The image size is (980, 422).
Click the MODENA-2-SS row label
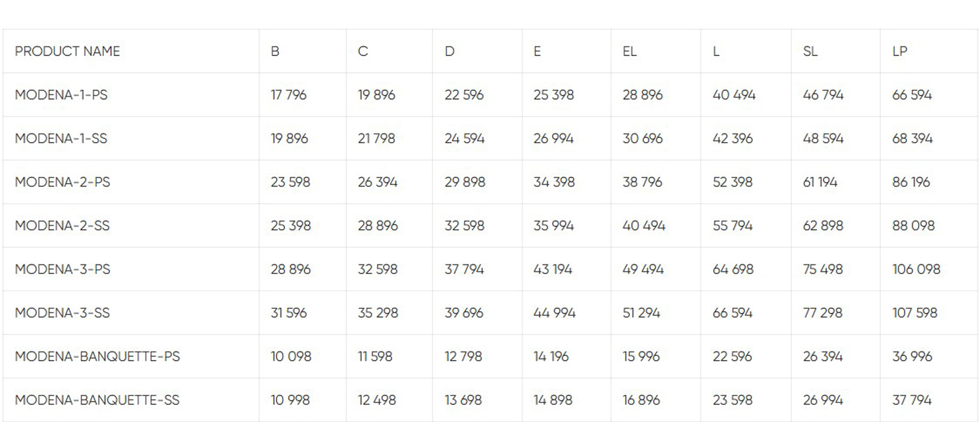pos(62,226)
